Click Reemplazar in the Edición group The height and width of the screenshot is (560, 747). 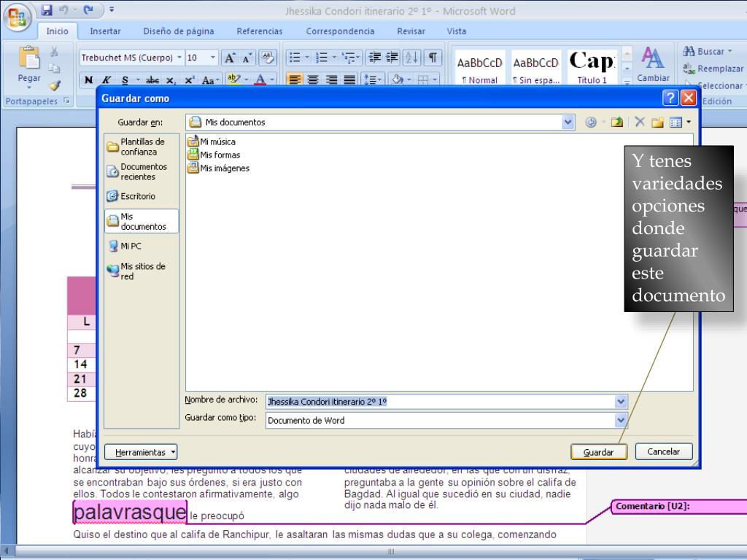tap(713, 69)
